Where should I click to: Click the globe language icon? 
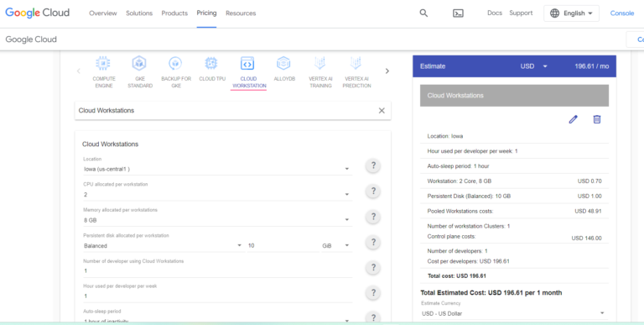point(554,13)
